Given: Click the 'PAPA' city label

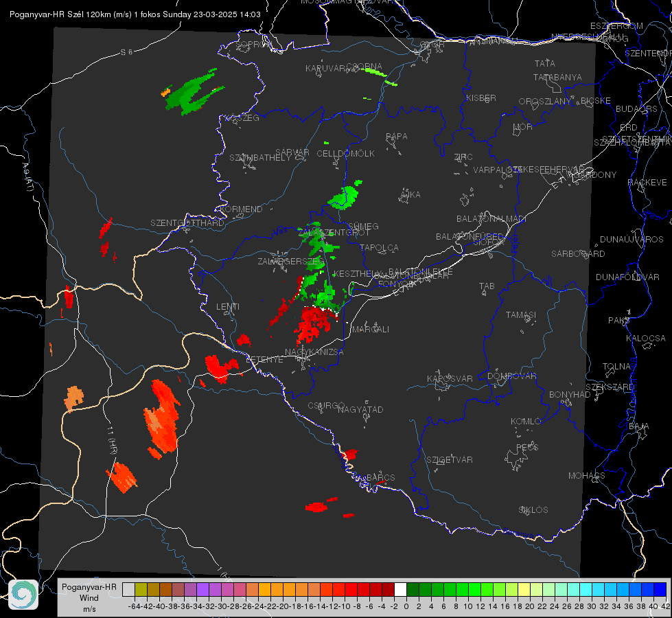Looking at the screenshot, I should click(397, 136).
